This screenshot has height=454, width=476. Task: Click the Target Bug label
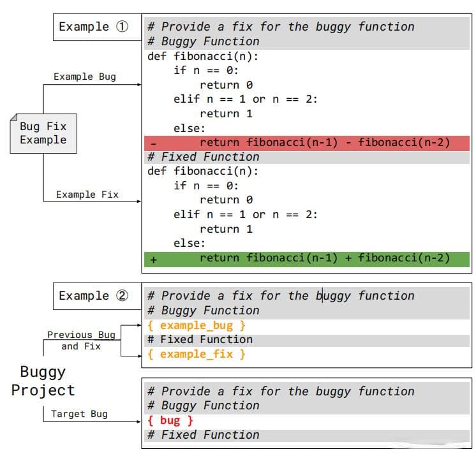tap(79, 414)
